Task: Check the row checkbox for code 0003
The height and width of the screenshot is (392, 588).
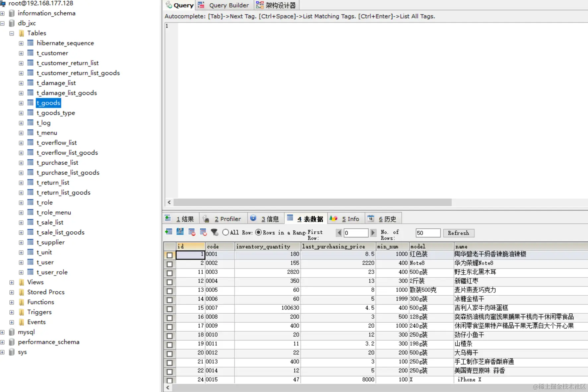Action: pyautogui.click(x=169, y=273)
